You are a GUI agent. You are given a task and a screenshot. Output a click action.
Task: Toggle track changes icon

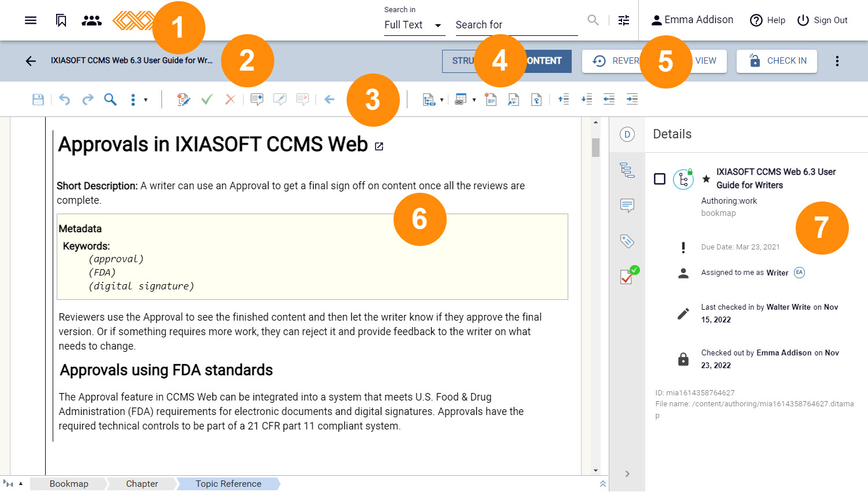183,100
